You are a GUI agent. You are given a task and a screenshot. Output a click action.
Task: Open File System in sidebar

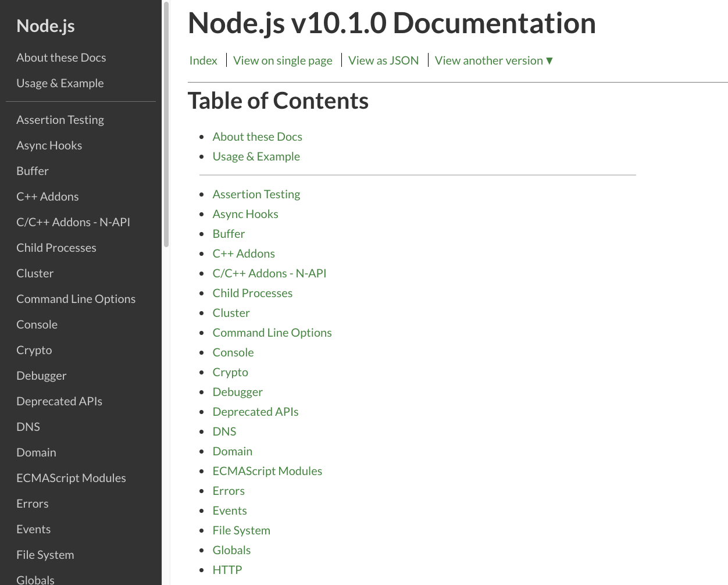click(45, 555)
